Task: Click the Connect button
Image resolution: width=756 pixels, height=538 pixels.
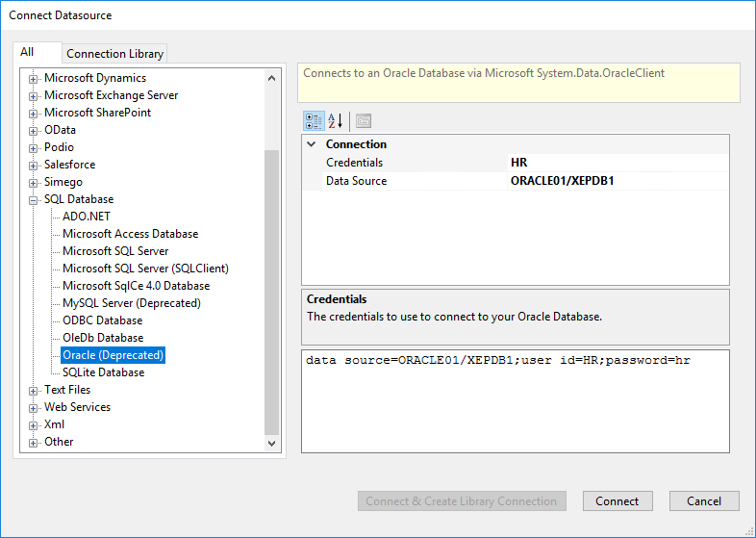Action: pos(617,500)
